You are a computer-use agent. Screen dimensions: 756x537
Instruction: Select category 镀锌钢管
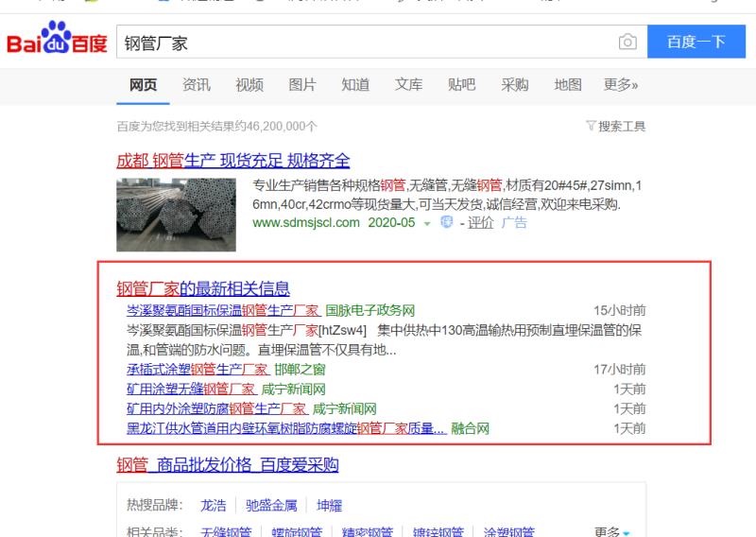pyautogui.click(x=438, y=532)
